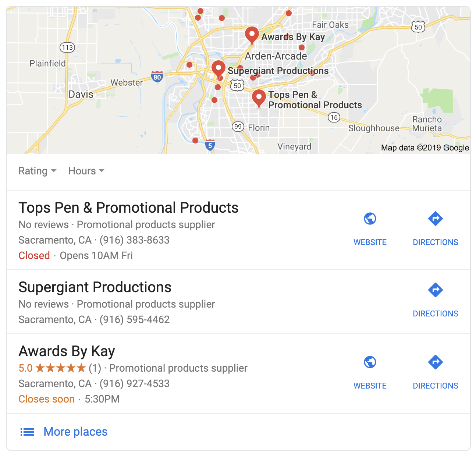This screenshot has height=457, width=476.
Task: Click the More places link
Action: (x=75, y=432)
